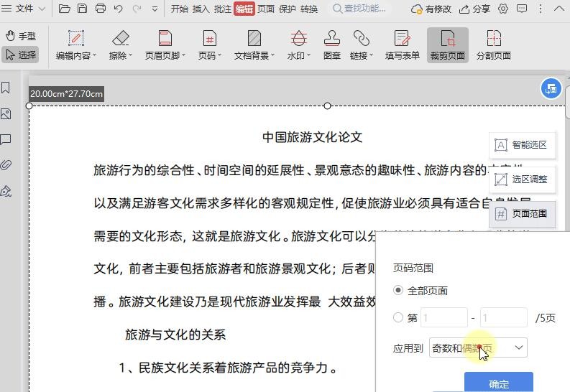
Task: Click the start page number input field
Action: [x=443, y=318]
